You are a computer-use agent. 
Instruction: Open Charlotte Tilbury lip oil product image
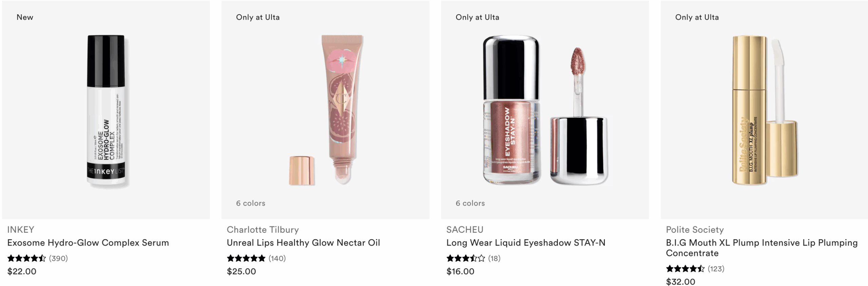click(325, 110)
